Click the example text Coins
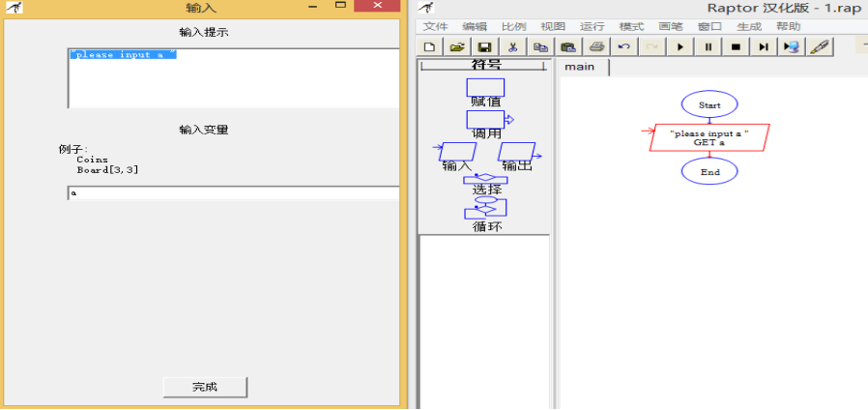Image resolution: width=868 pixels, height=410 pixels. pos(92,160)
